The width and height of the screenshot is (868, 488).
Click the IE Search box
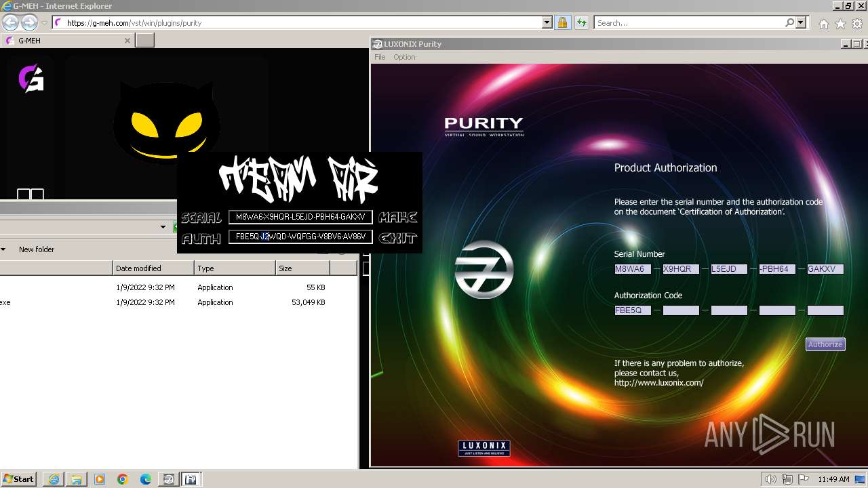click(x=689, y=22)
